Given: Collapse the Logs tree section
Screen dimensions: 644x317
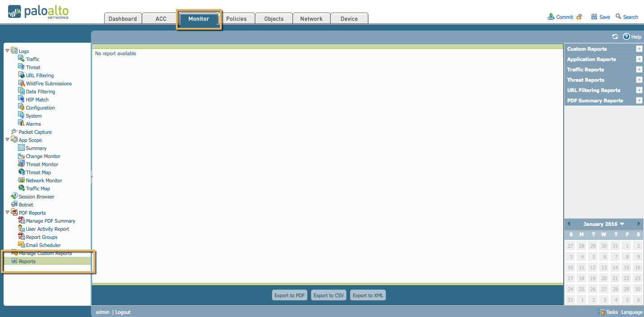Looking at the screenshot, I should [7, 51].
